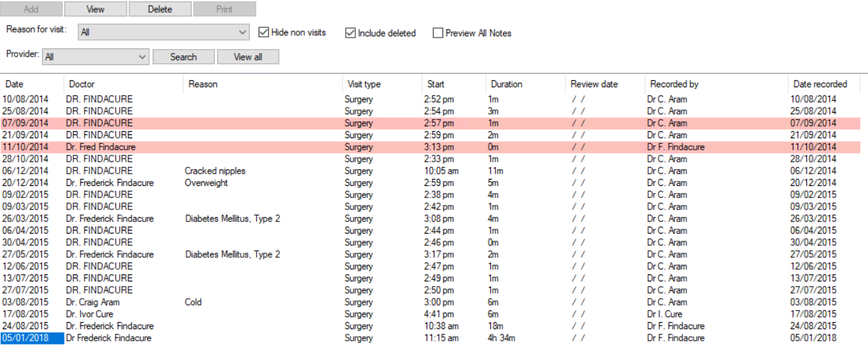
Task: Click the 4h 34m duration cell
Action: coord(501,338)
